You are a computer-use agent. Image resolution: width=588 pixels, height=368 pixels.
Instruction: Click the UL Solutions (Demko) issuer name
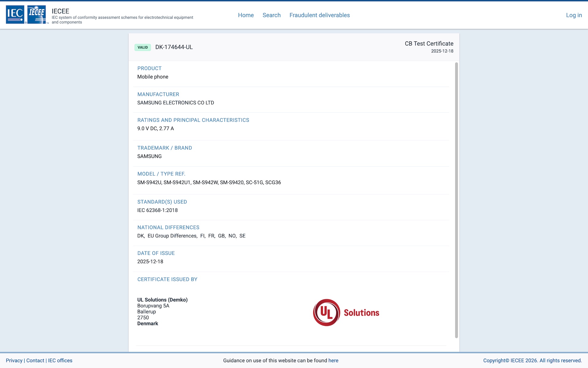pos(162,300)
